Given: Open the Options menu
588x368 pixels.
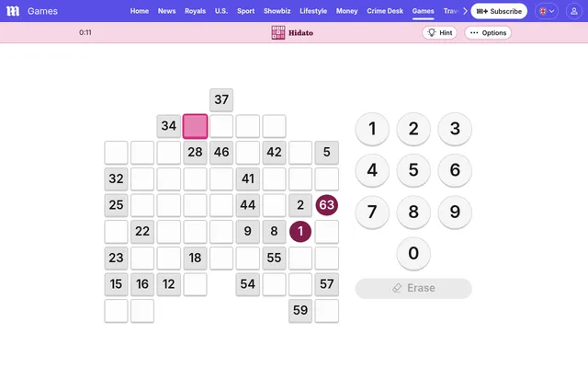Looking at the screenshot, I should (x=488, y=33).
